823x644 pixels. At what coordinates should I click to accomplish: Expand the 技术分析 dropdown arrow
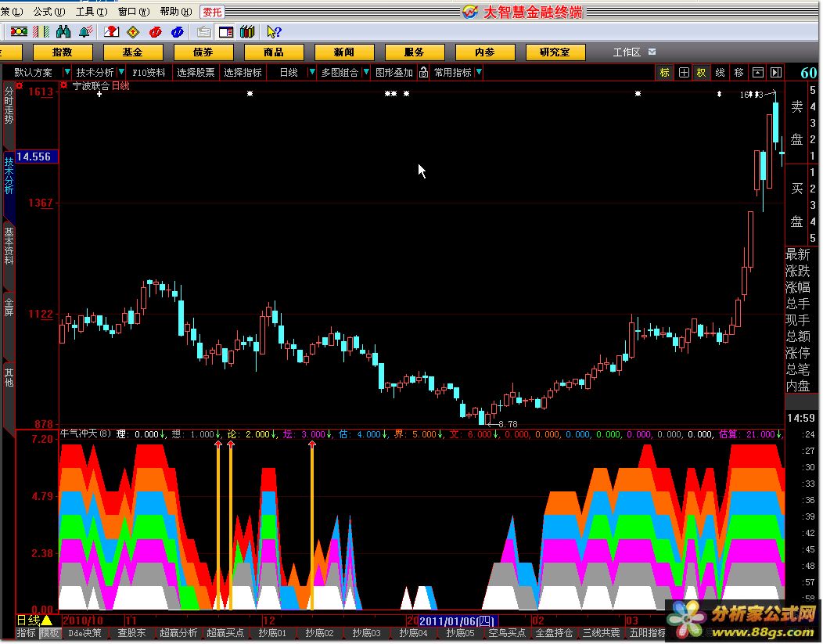[x=121, y=71]
